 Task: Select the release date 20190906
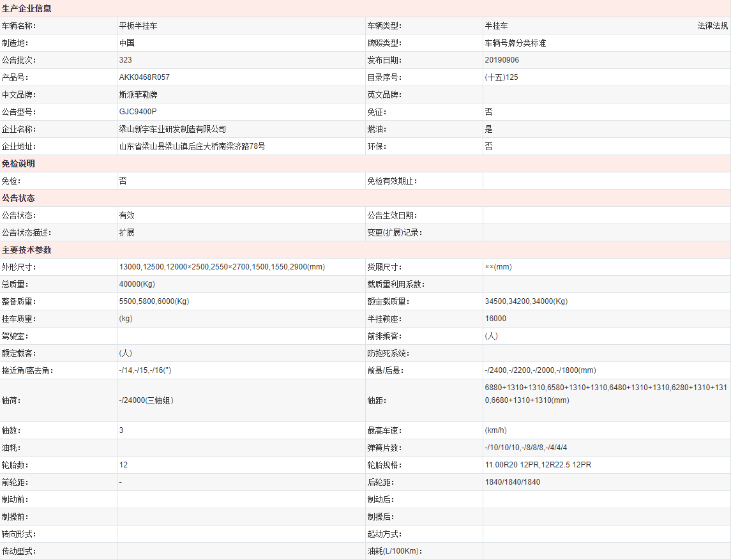502,60
